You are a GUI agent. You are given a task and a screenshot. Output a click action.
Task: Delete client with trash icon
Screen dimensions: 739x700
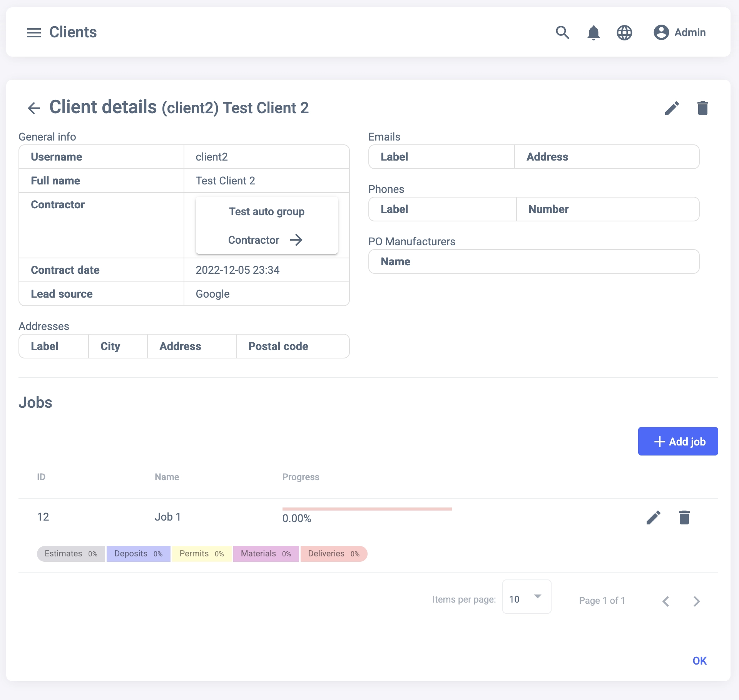coord(702,108)
